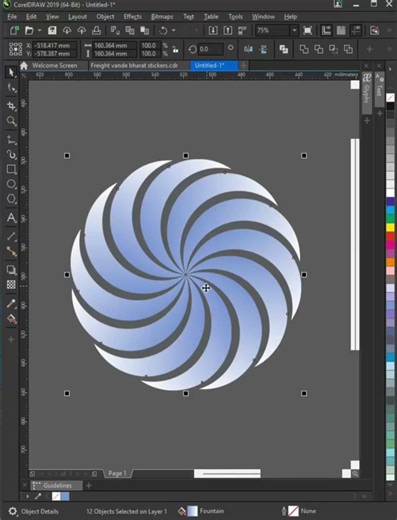This screenshot has width=397, height=520.
Task: Select the Polygon tool
Action: coord(11,199)
